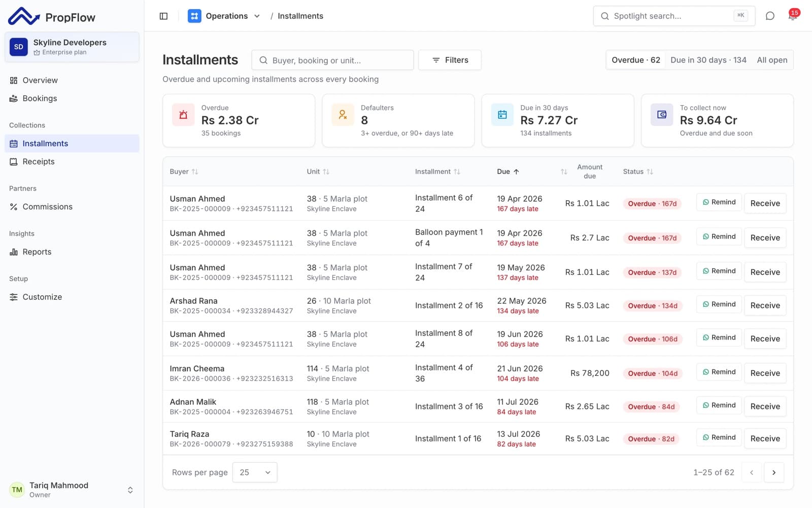Viewport: 812px width, 508px height.
Task: Open the Filters button
Action: click(450, 60)
